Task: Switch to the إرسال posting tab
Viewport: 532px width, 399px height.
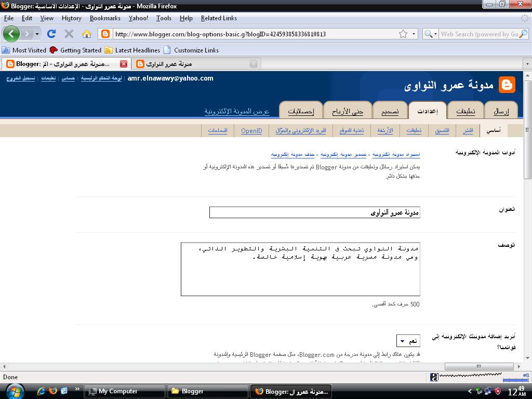Action: [x=501, y=111]
